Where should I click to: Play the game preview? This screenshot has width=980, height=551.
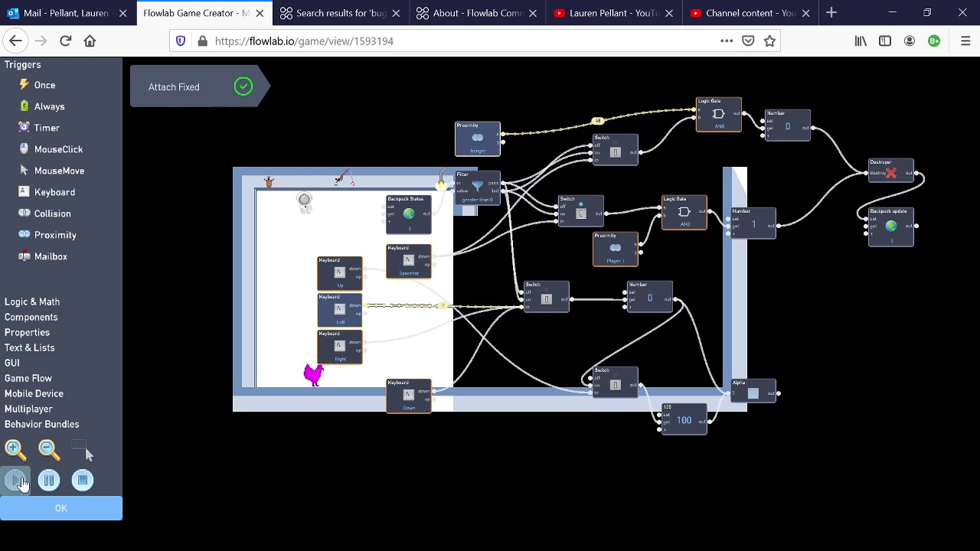coord(15,481)
